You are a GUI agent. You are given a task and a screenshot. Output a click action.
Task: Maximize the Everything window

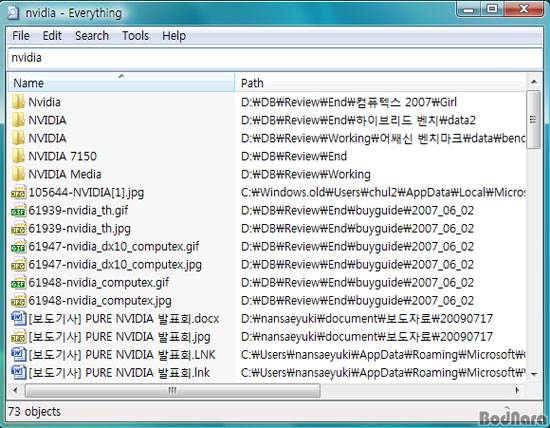click(x=492, y=8)
